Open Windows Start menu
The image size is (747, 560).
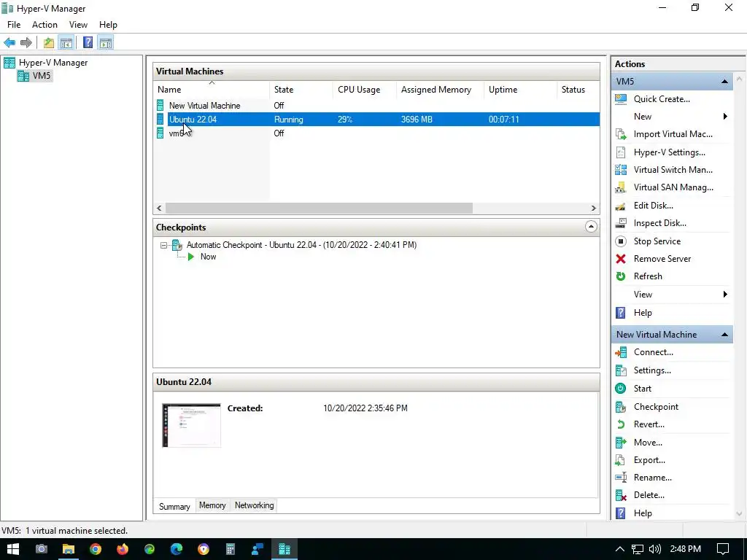13,549
